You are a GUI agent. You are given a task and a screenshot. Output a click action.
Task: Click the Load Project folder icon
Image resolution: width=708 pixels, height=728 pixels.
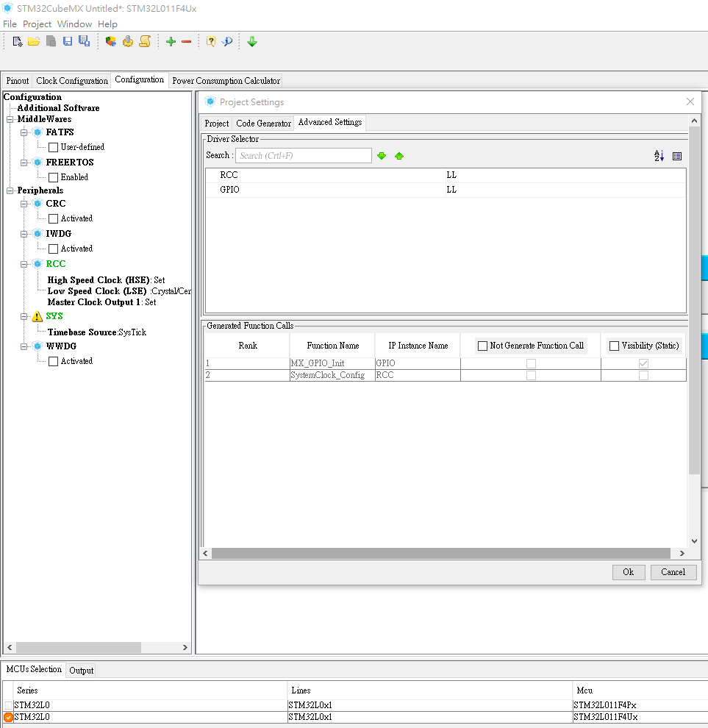click(x=34, y=42)
